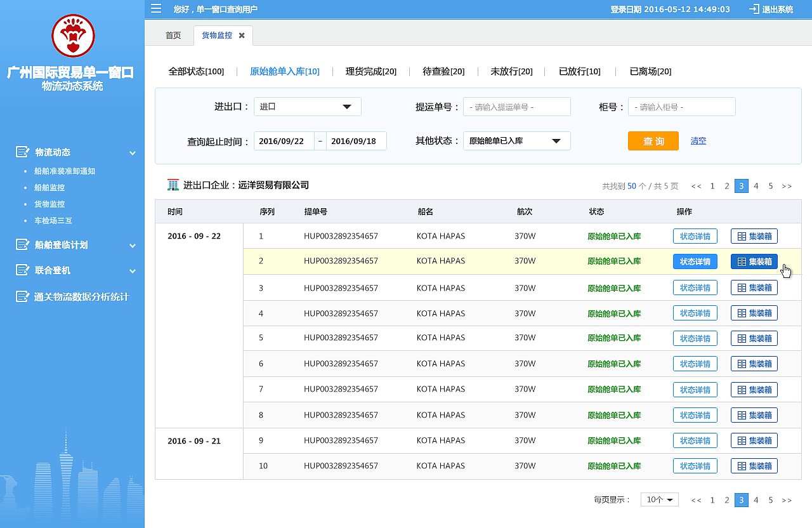Click the red hand logo emblem
Screen dimensions: 812x528
tap(73, 36)
